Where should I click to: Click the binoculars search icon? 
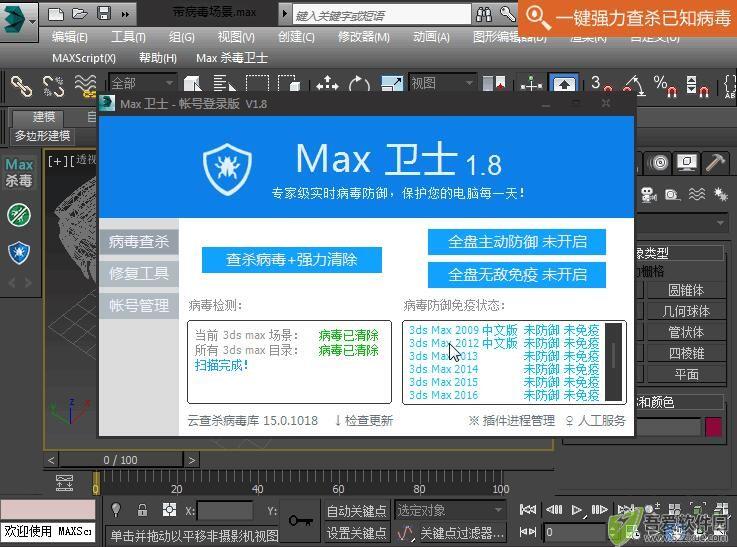[484, 15]
